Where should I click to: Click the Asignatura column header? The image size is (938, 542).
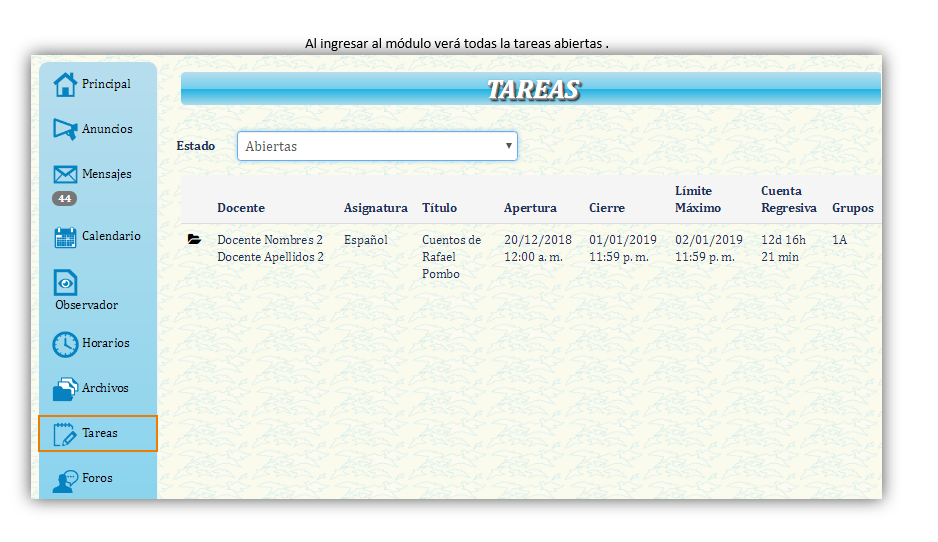coord(376,208)
